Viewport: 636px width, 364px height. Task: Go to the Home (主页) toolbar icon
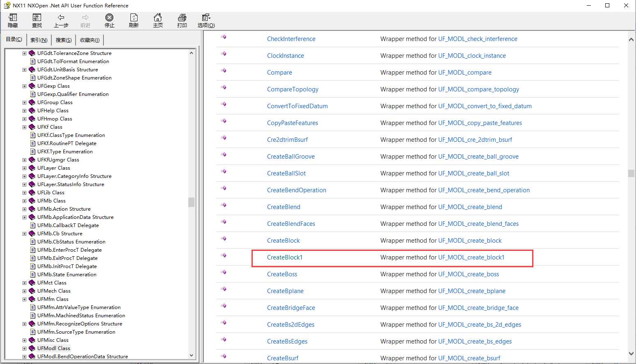click(158, 17)
